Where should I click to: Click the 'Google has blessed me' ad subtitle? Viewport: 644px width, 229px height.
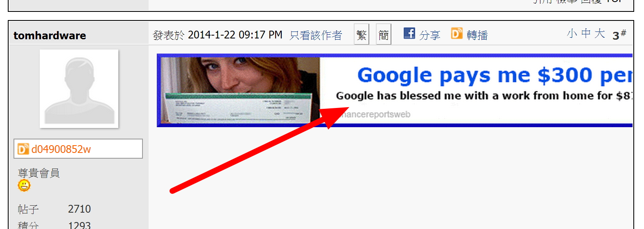pyautogui.click(x=484, y=96)
